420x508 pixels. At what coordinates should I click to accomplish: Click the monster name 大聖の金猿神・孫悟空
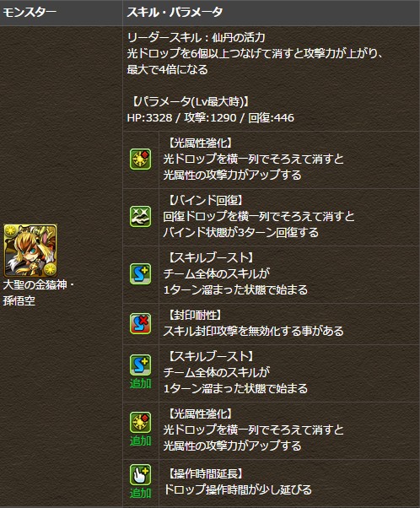39,293
